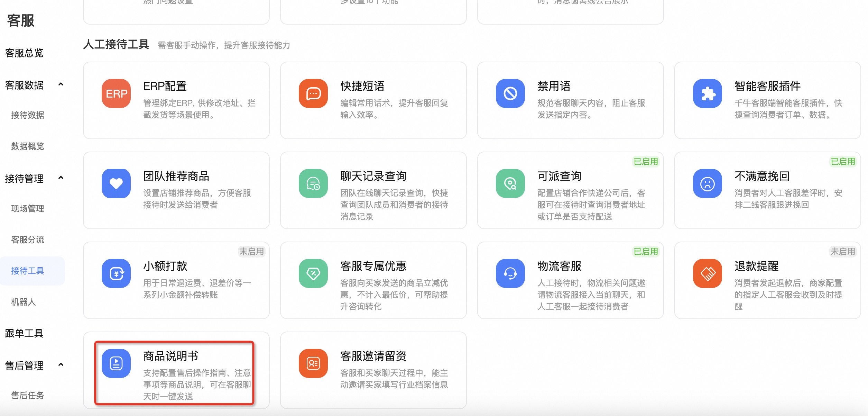Click the 智能客服插件 puzzle icon
The height and width of the screenshot is (416, 868).
pos(708,93)
